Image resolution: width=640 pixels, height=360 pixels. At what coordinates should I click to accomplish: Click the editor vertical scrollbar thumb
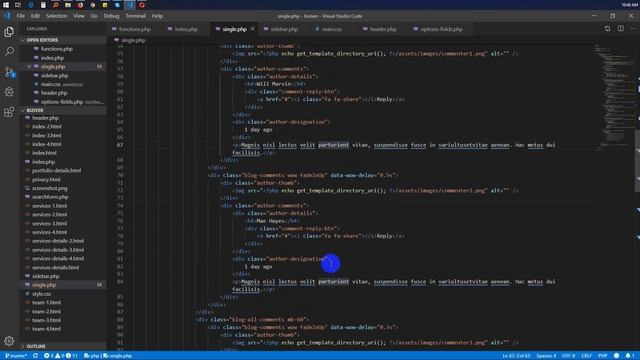[637, 160]
